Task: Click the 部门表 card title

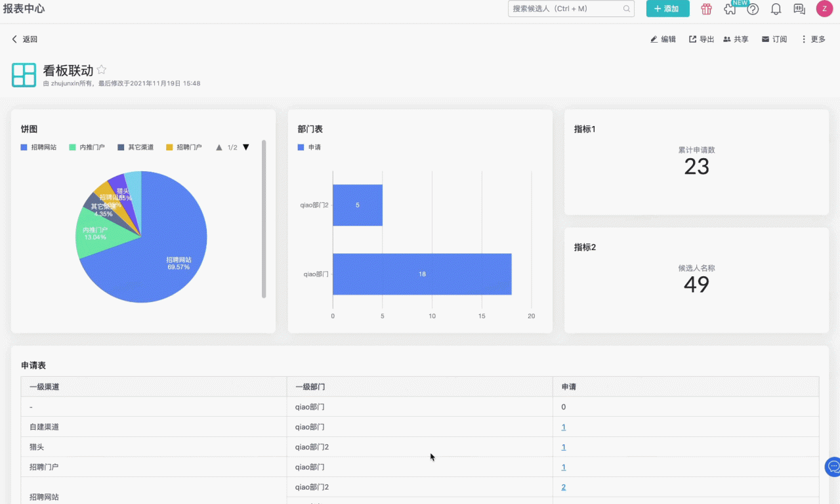Action: point(310,129)
